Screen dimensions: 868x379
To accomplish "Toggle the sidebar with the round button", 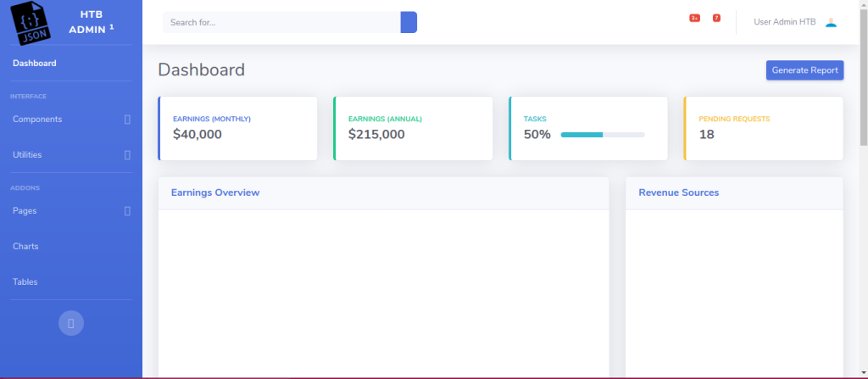I will [71, 323].
